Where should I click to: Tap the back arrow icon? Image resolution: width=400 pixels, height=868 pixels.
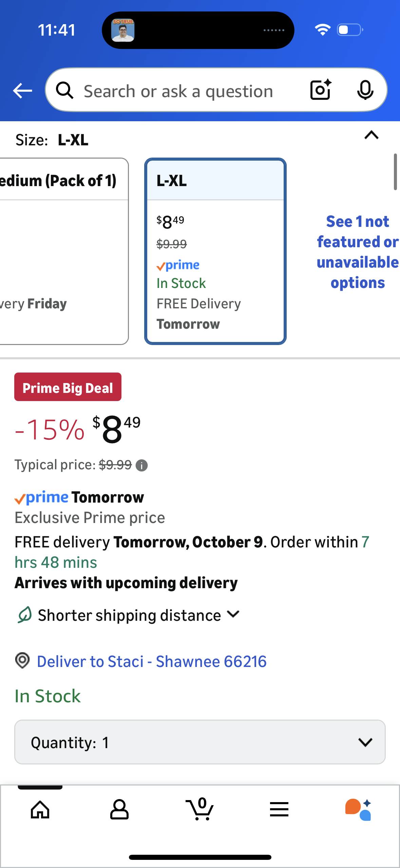coord(22,91)
